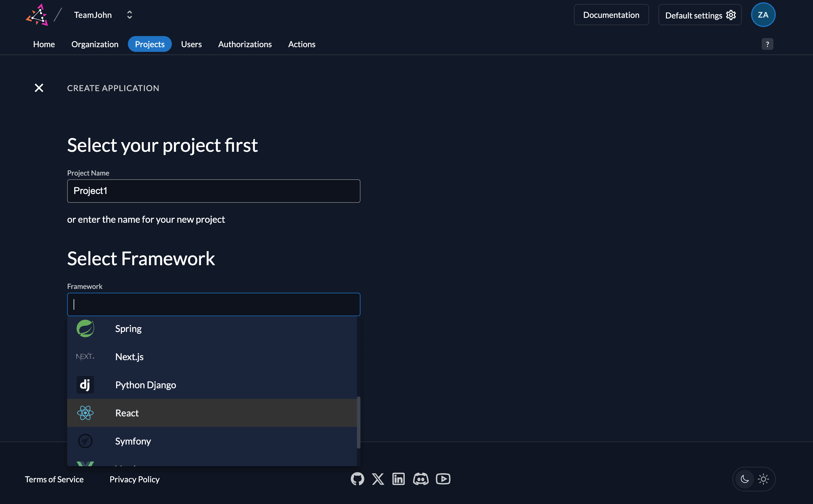Click the ZITADEL logo
This screenshot has height=504, width=813.
[x=37, y=15]
